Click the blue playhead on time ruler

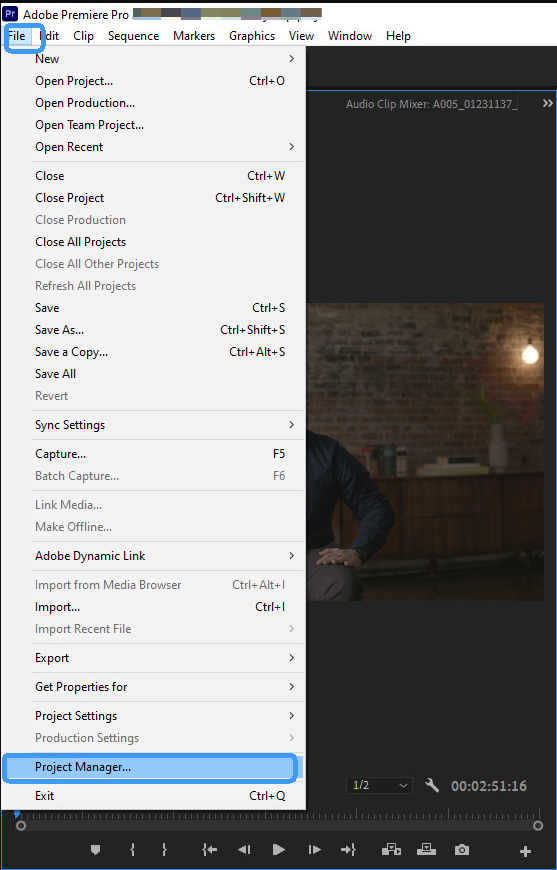(17, 814)
